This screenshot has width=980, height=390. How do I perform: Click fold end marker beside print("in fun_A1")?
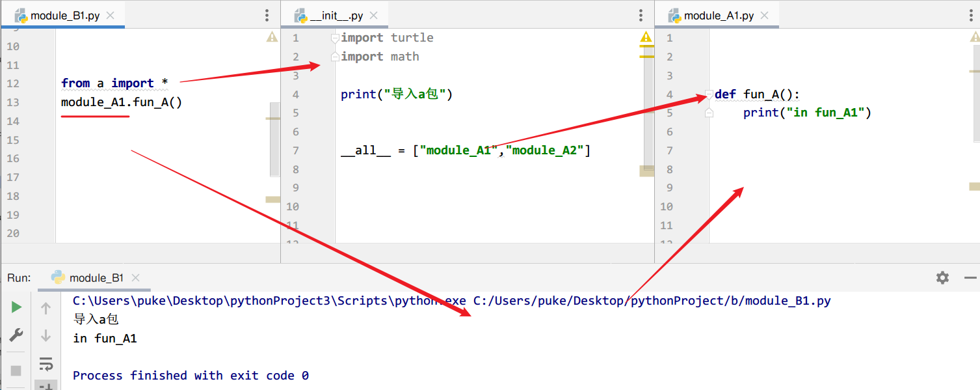(709, 113)
